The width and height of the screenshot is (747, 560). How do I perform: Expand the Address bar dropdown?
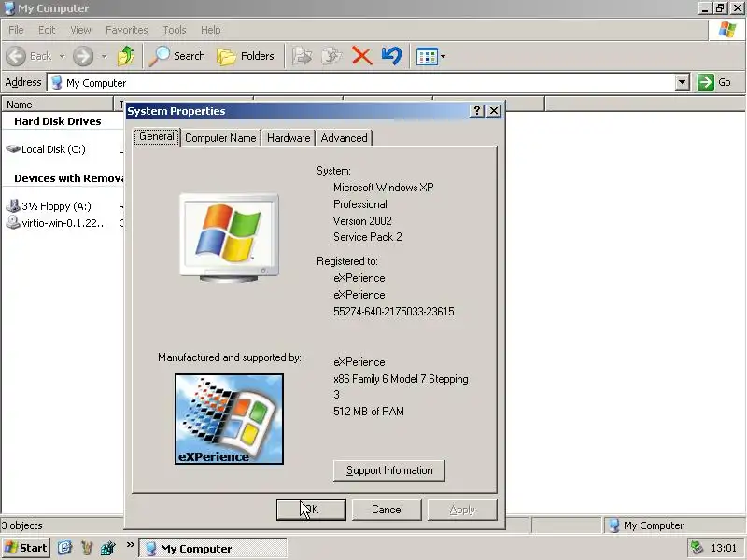coord(683,82)
